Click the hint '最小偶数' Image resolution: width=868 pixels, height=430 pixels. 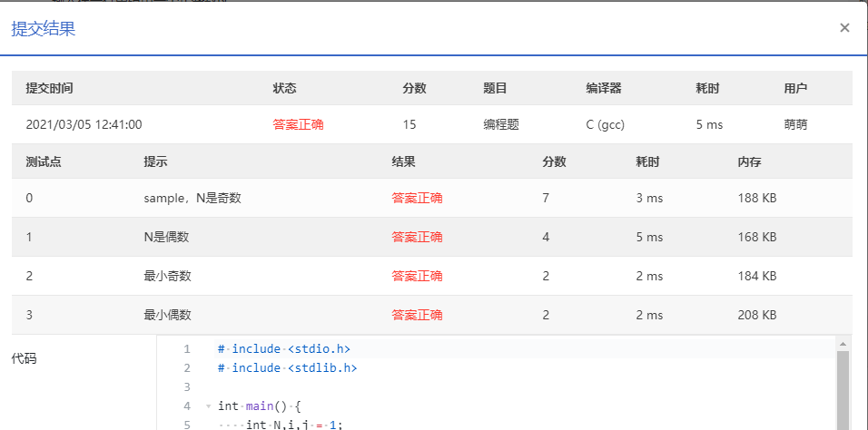pos(167,315)
